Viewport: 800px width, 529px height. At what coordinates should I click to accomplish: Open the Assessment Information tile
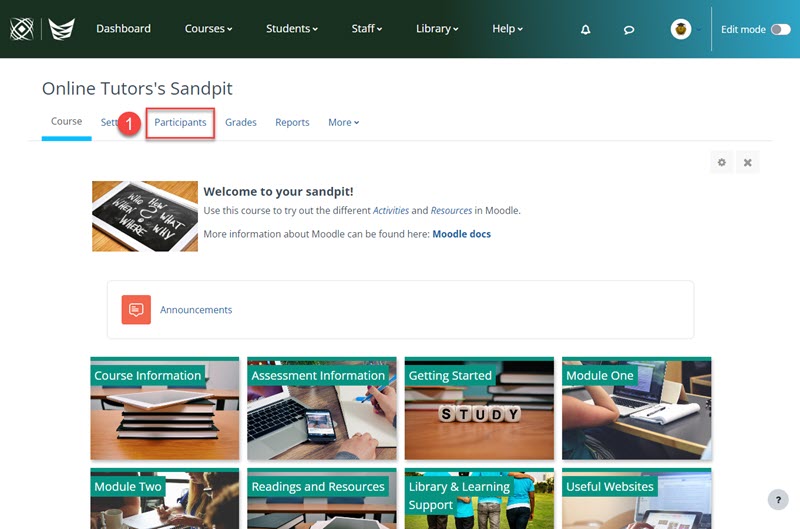(x=322, y=409)
